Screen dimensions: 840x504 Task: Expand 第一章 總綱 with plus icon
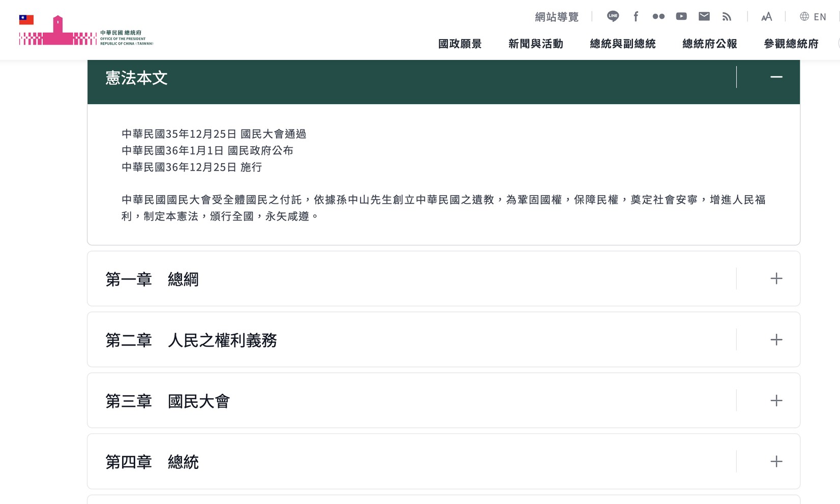click(x=776, y=278)
